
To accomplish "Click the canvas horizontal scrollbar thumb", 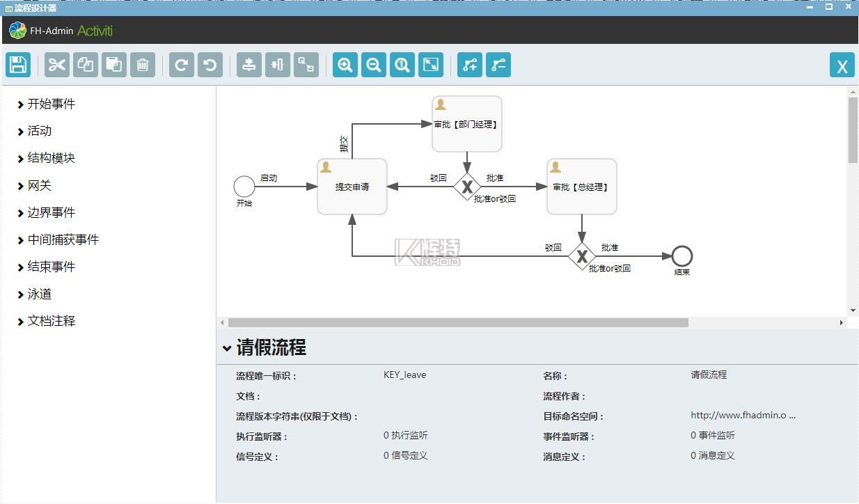I will [458, 322].
